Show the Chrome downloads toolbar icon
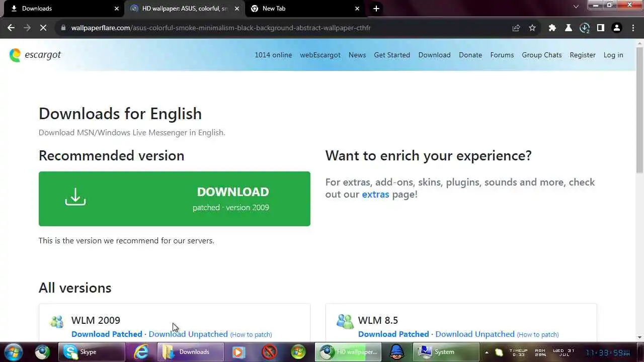This screenshot has height=362, width=644. pos(585,28)
